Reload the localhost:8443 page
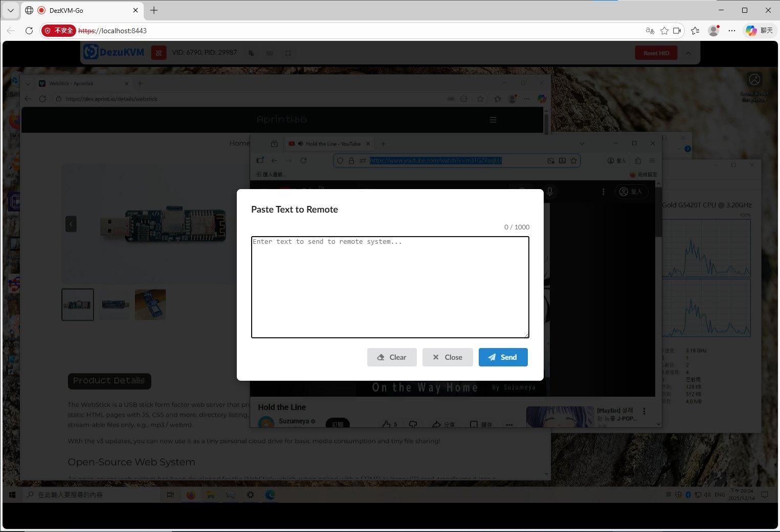780x532 pixels. pos(29,31)
